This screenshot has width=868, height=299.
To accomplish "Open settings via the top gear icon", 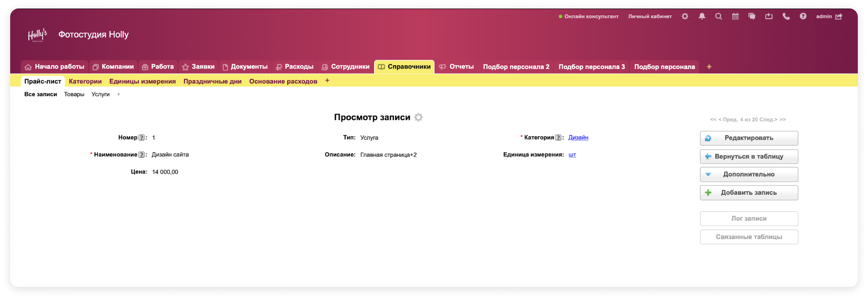I will point(685,17).
